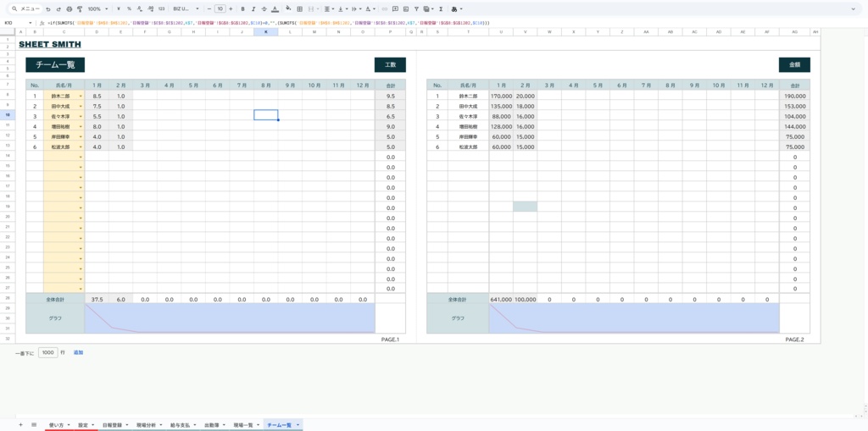This screenshot has height=431, width=868.
Task: Toggle bold formatting
Action: pyautogui.click(x=243, y=9)
